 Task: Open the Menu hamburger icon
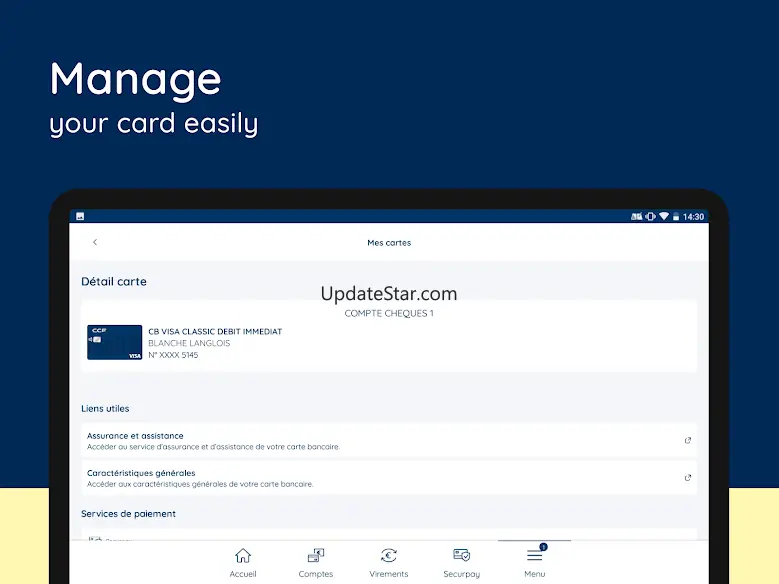pyautogui.click(x=535, y=556)
